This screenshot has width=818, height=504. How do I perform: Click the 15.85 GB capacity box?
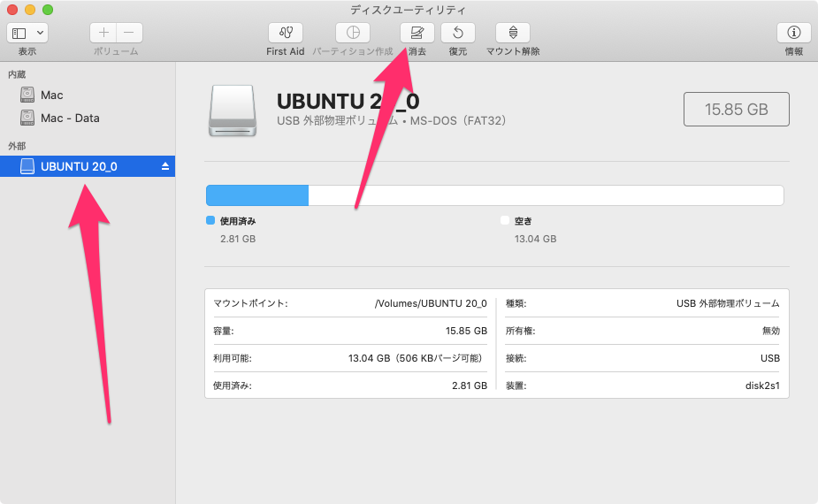coord(736,109)
